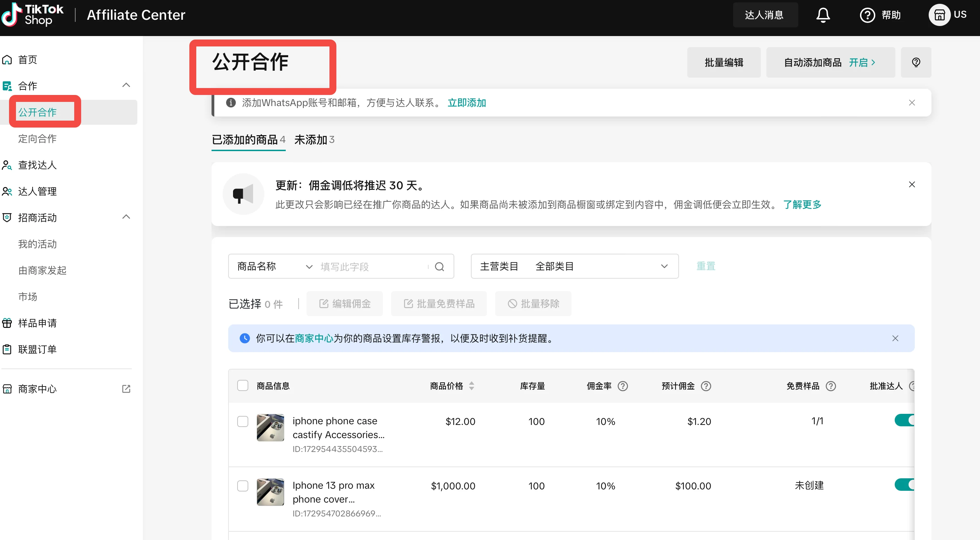Select the 联盟订单 clipboard icon
This screenshot has width=980, height=540.
tap(7, 349)
